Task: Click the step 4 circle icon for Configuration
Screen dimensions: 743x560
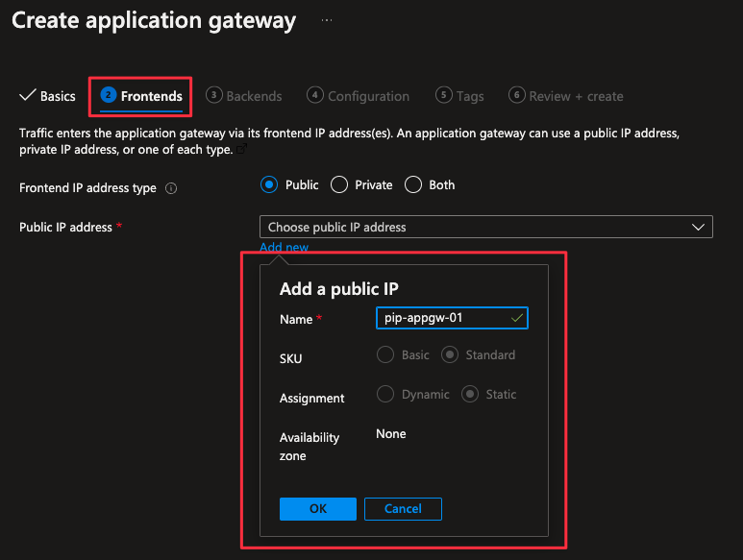Action: point(315,95)
